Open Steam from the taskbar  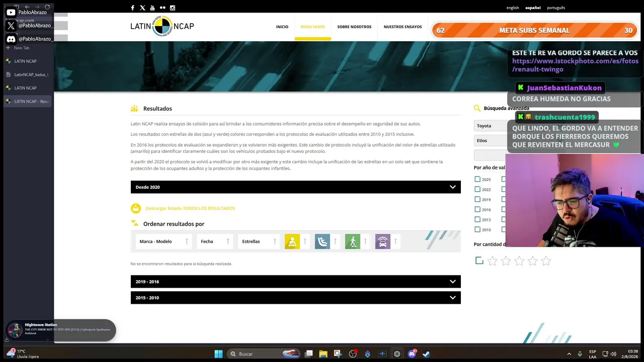point(426,354)
